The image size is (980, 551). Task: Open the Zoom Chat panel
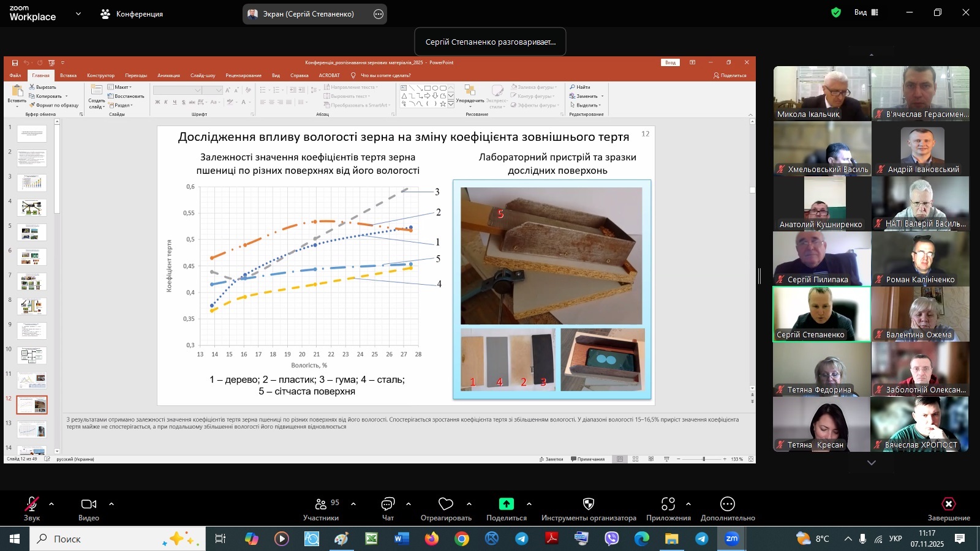click(388, 504)
